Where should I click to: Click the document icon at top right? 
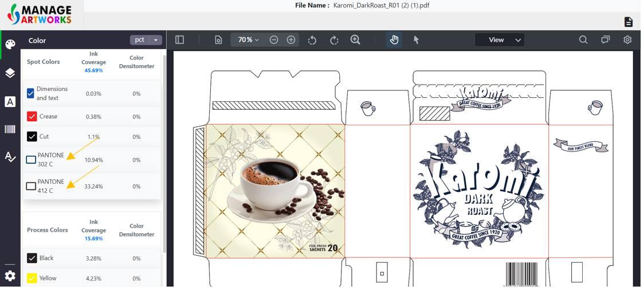[629, 22]
